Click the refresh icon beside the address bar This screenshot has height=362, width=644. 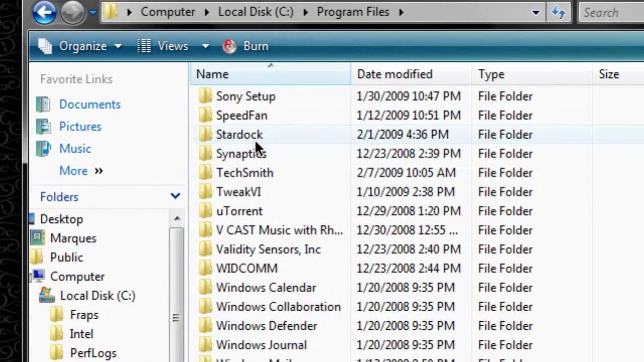tap(559, 13)
